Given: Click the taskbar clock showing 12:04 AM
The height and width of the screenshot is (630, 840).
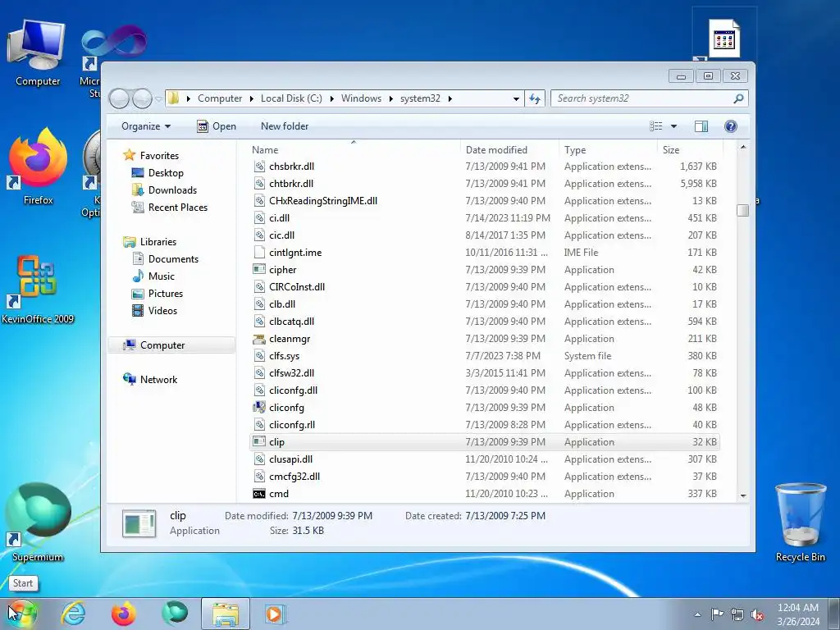Looking at the screenshot, I should point(797,614).
